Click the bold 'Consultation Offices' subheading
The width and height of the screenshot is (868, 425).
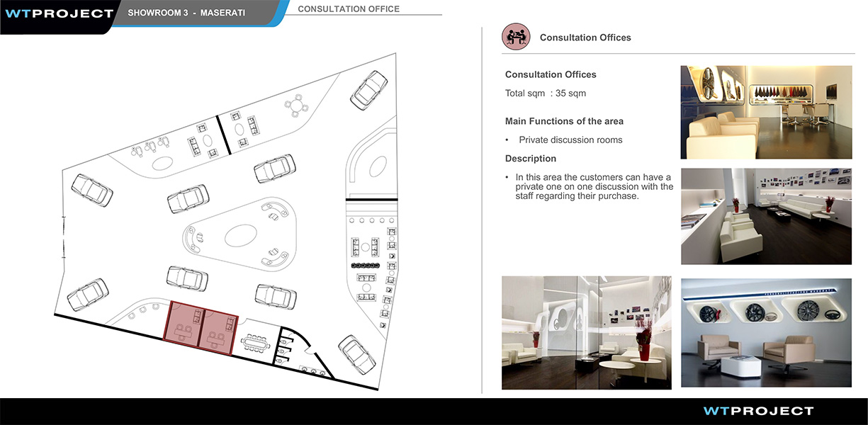point(551,74)
